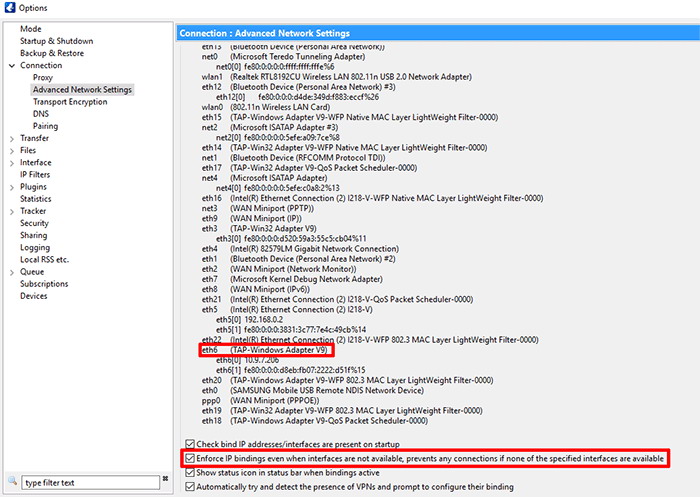Expand the Tracker tree node

coord(12,212)
